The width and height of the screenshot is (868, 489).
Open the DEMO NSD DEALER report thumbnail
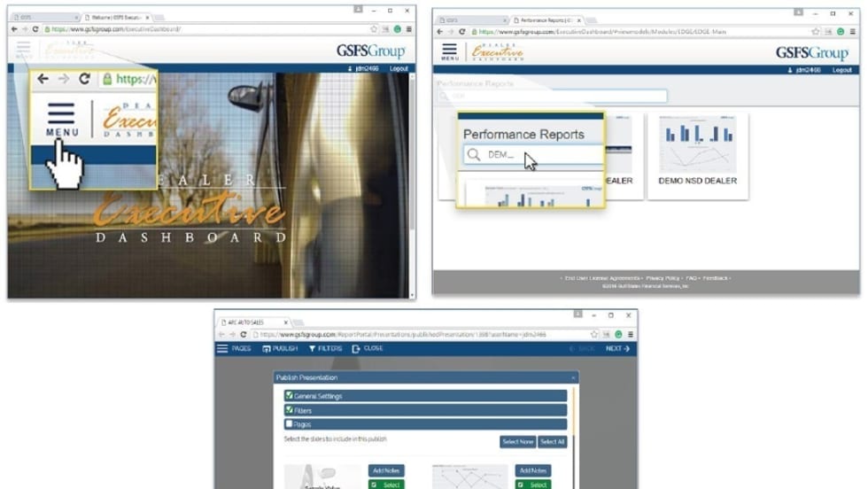[697, 153]
